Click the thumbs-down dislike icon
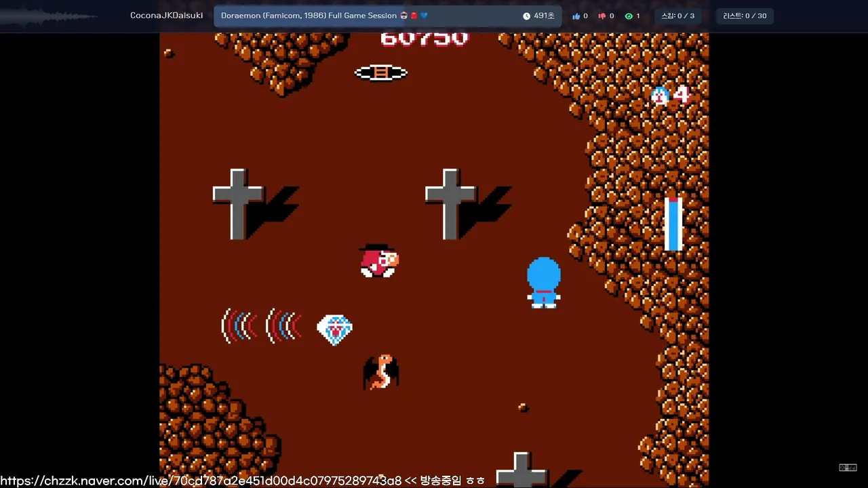This screenshot has width=868, height=488. pos(601,16)
